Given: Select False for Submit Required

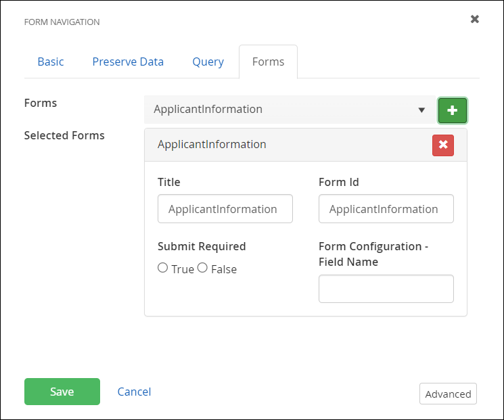Looking at the screenshot, I should pos(202,268).
